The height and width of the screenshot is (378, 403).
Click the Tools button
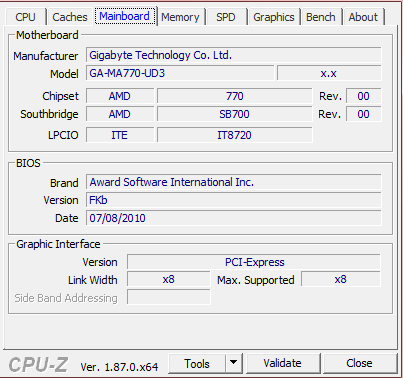tap(197, 363)
